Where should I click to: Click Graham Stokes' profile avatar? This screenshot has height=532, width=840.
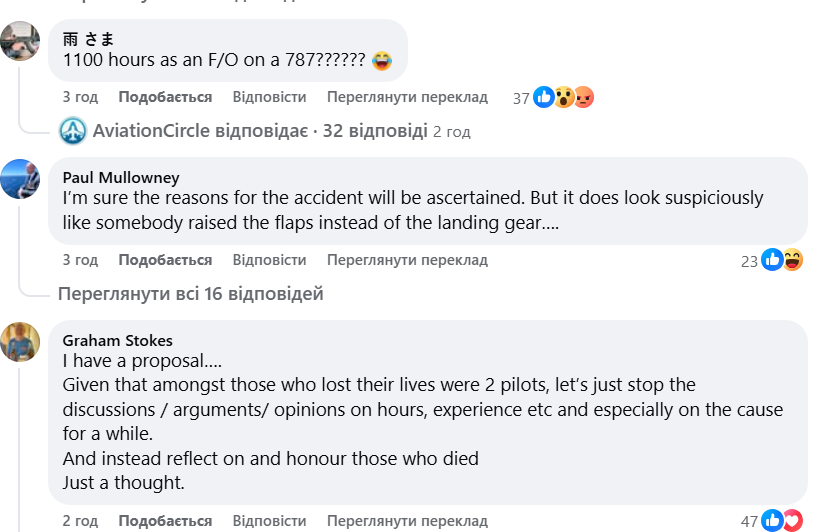[x=20, y=342]
